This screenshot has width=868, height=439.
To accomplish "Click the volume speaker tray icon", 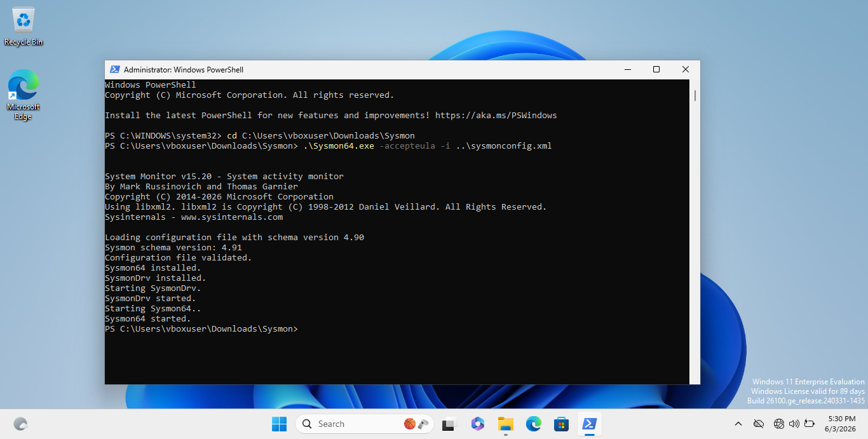I will 794,424.
